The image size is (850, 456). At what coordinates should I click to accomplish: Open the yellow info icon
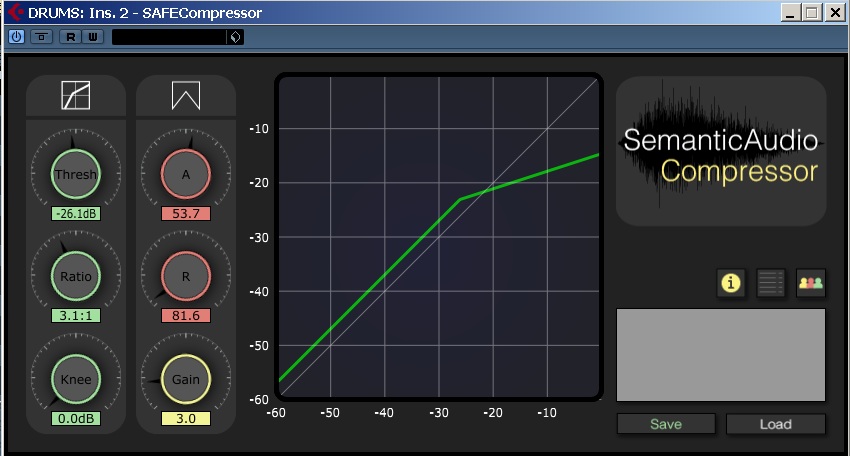click(731, 283)
